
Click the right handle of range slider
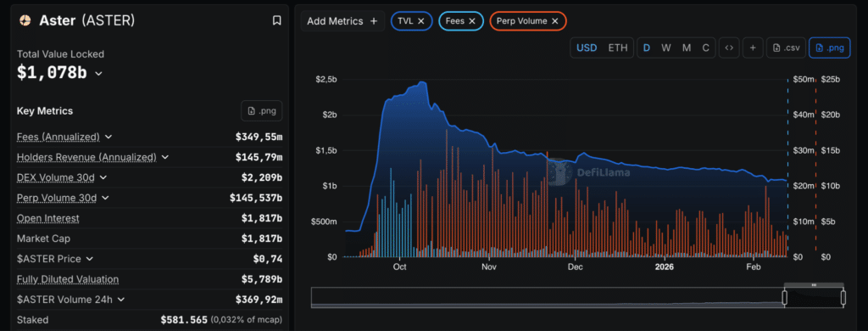pos(843,298)
